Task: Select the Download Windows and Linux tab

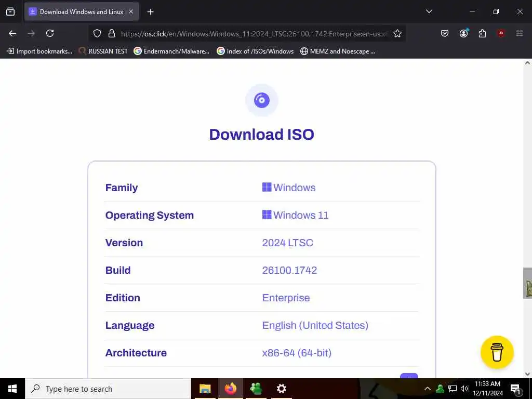Action: click(x=82, y=12)
